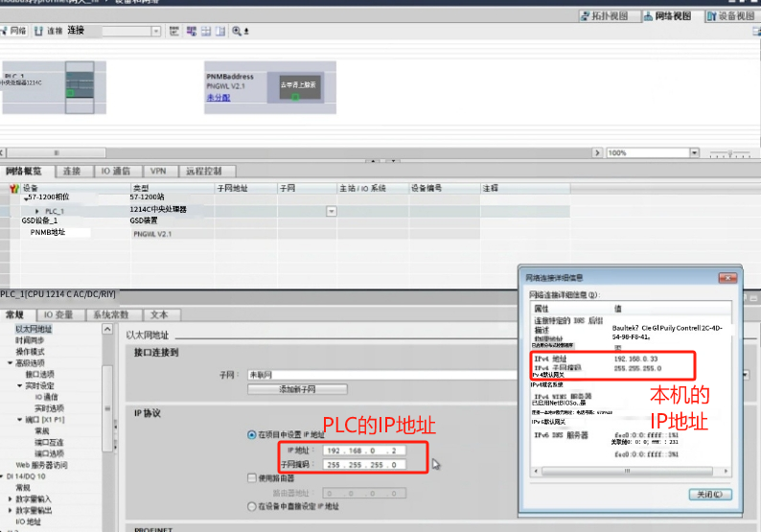This screenshot has width=761, height=532.
Task: Click the vertical split view toolbar icon
Action: 220,31
